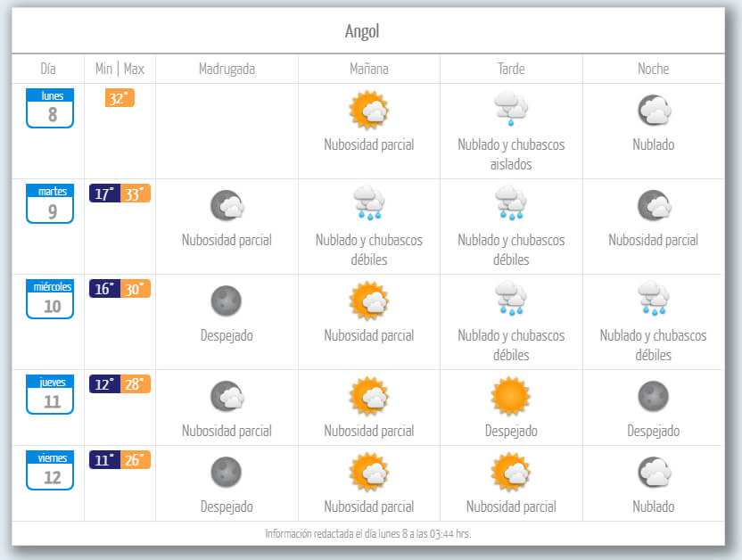Click the Madrugada column header
This screenshot has width=742, height=560.
point(227,69)
